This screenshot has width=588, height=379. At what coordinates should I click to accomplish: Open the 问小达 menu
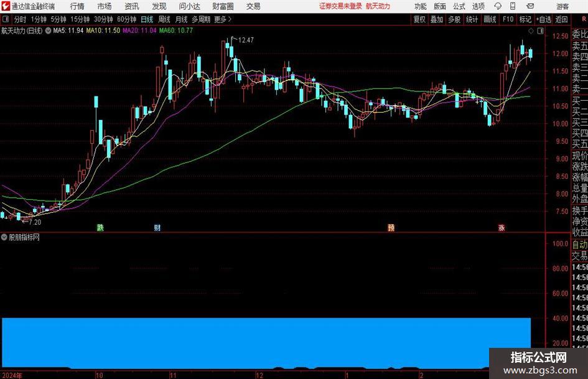tap(189, 6)
